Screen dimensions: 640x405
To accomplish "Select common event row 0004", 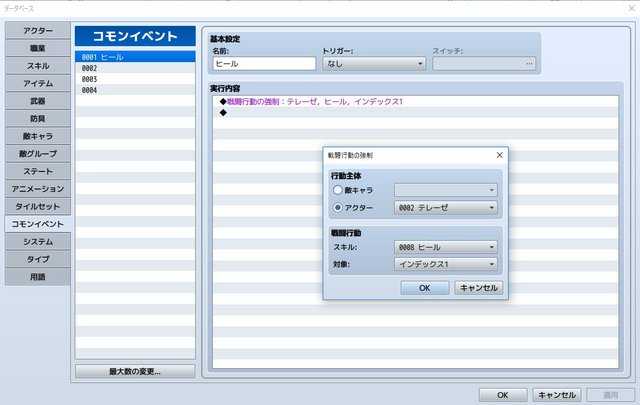I will pyautogui.click(x=135, y=90).
